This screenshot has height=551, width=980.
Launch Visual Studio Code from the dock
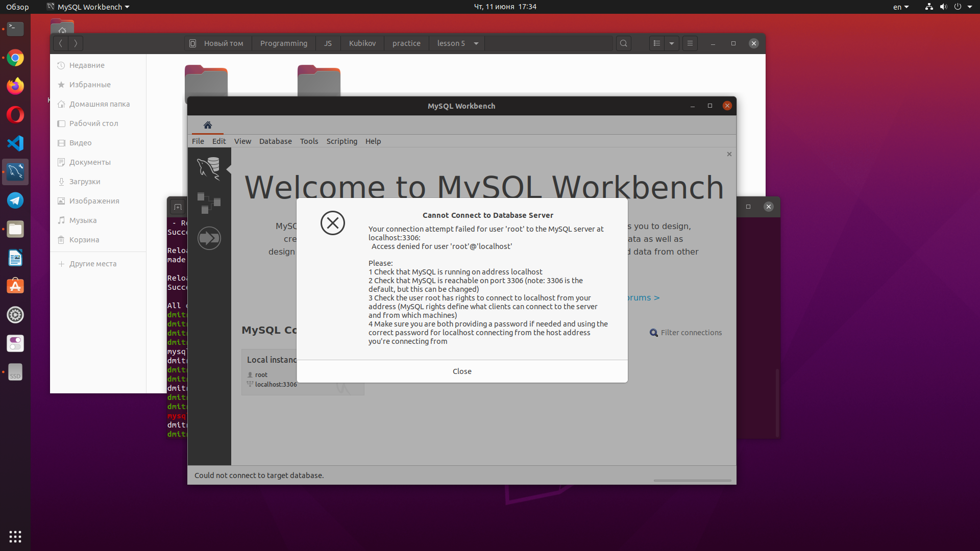pos(15,143)
